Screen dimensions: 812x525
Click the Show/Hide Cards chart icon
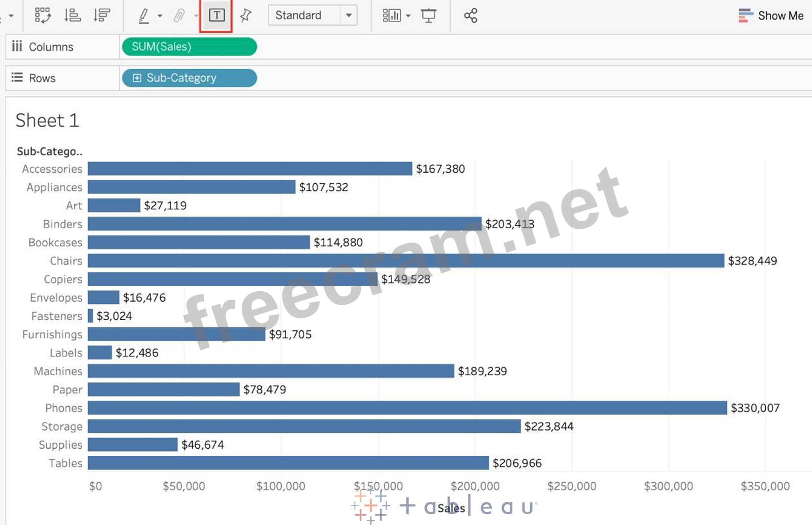[x=392, y=15]
